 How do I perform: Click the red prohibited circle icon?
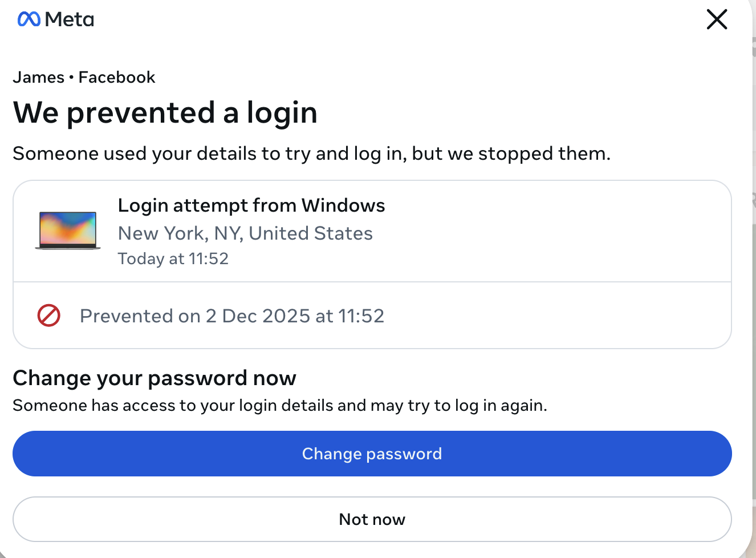coord(49,316)
